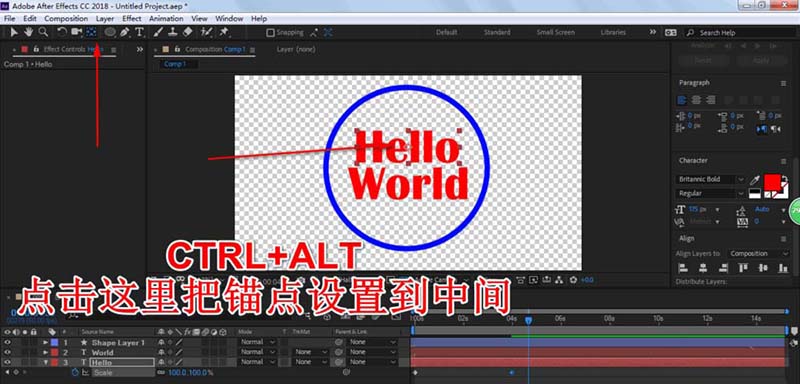The width and height of the screenshot is (800, 384).
Task: Toggle the Snapping checkbox
Action: [271, 33]
